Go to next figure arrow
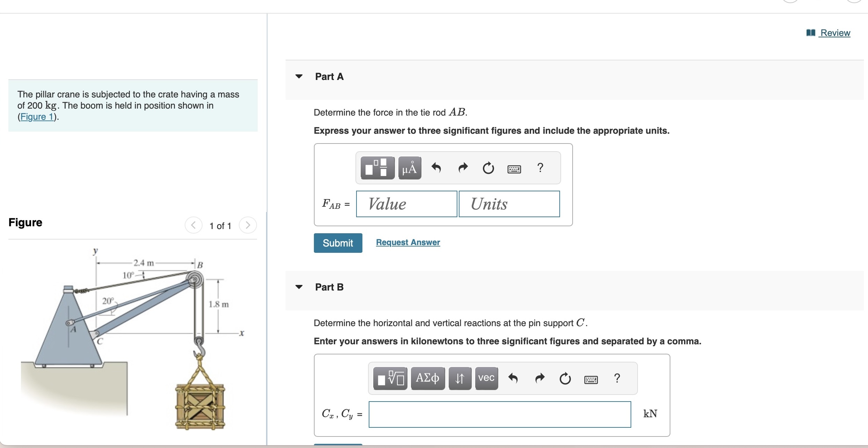Viewport: 868px width, 448px height. tap(248, 225)
